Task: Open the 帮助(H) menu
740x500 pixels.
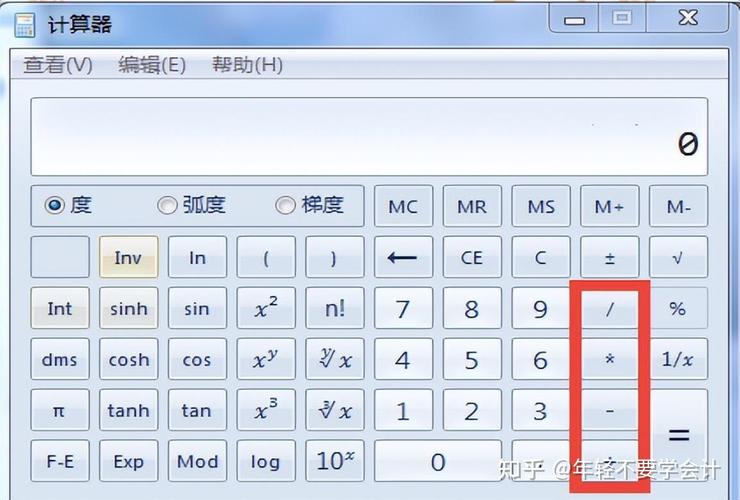Action: [247, 65]
